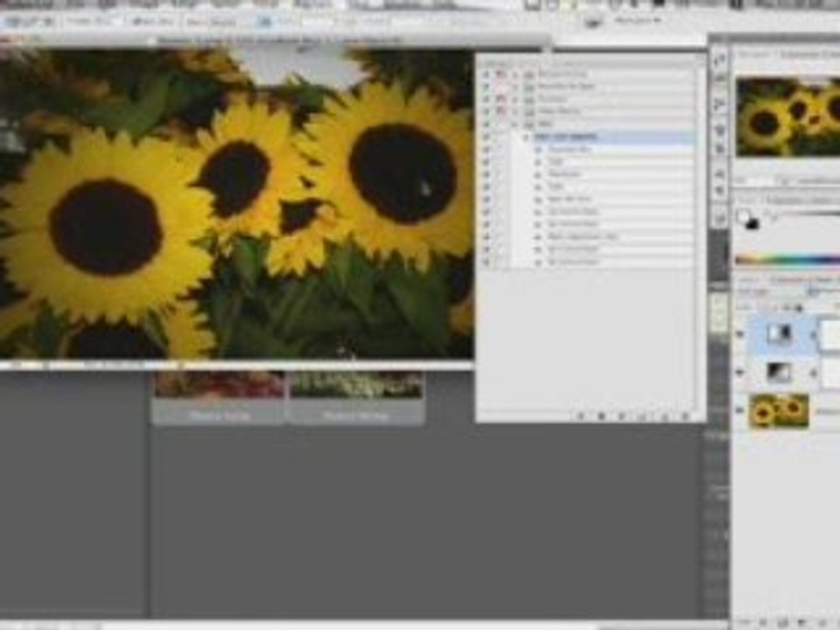Image resolution: width=840 pixels, height=630 pixels.
Task: Click the top layer's white mask thumbnail
Action: click(829, 334)
